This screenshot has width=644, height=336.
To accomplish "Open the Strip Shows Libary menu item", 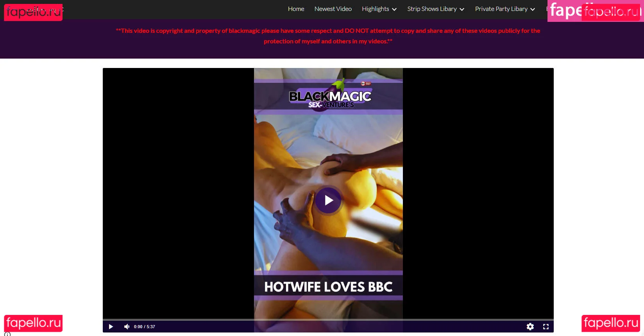I will pyautogui.click(x=432, y=9).
